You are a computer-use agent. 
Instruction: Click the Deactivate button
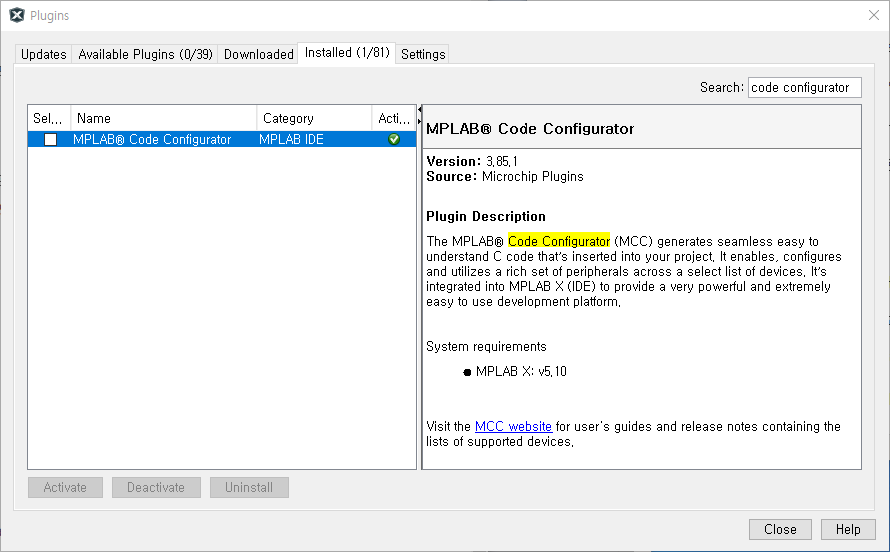[156, 487]
